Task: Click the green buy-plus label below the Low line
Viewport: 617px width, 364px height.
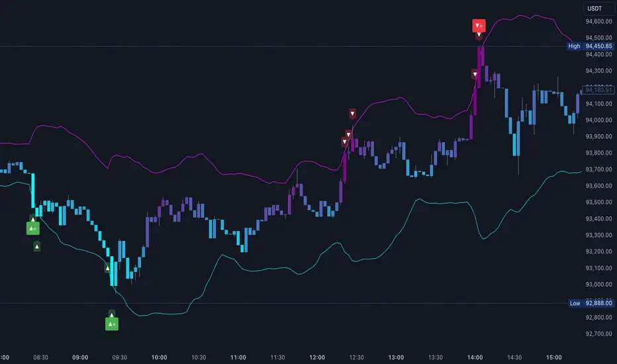Action: click(112, 324)
